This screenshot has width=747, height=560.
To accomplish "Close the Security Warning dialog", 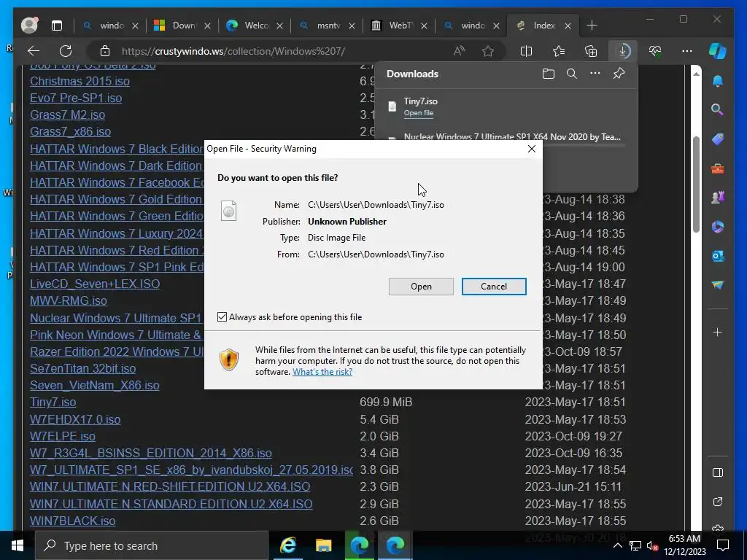I will point(531,149).
